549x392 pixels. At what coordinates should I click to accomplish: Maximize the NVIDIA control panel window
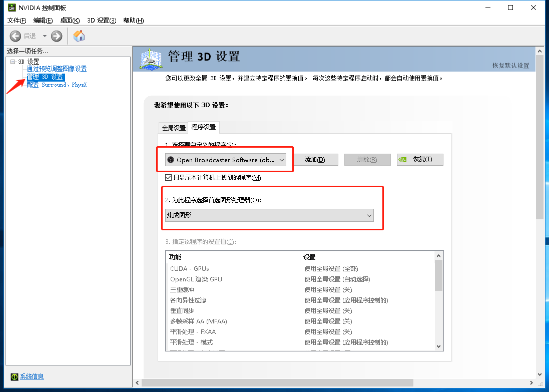pos(510,8)
